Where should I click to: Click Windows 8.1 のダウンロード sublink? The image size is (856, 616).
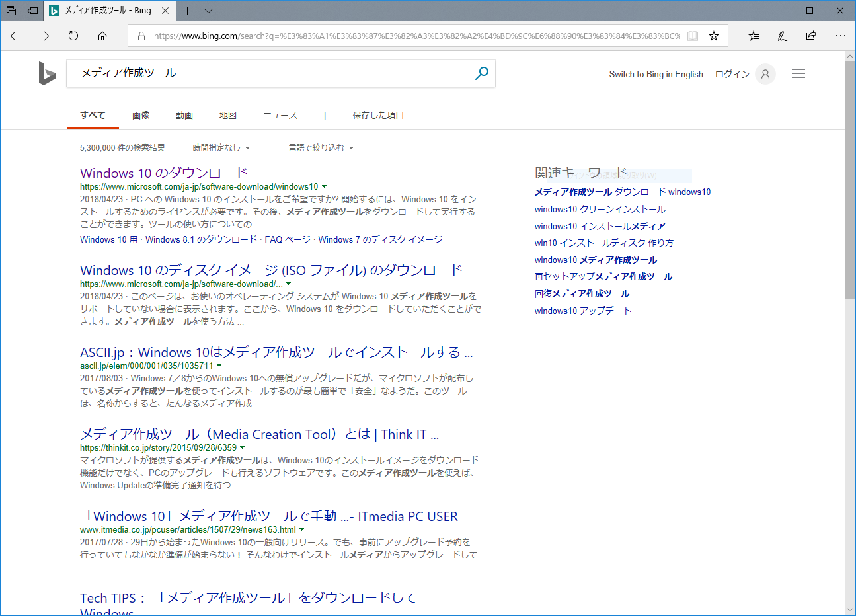pyautogui.click(x=201, y=239)
